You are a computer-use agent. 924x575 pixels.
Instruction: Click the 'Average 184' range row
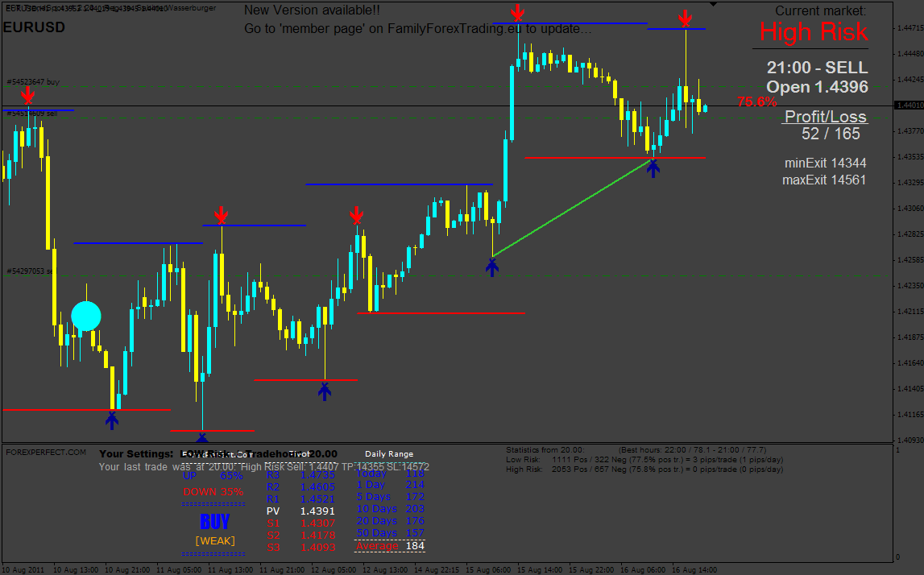390,546
